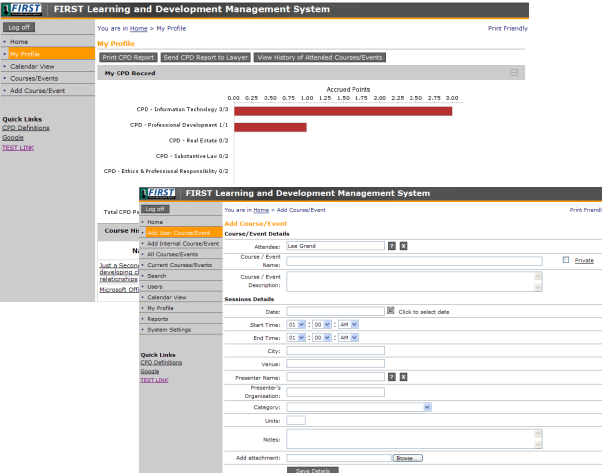Open TEST LINK quick link in front window
This screenshot has width=602, height=473.
[x=154, y=380]
